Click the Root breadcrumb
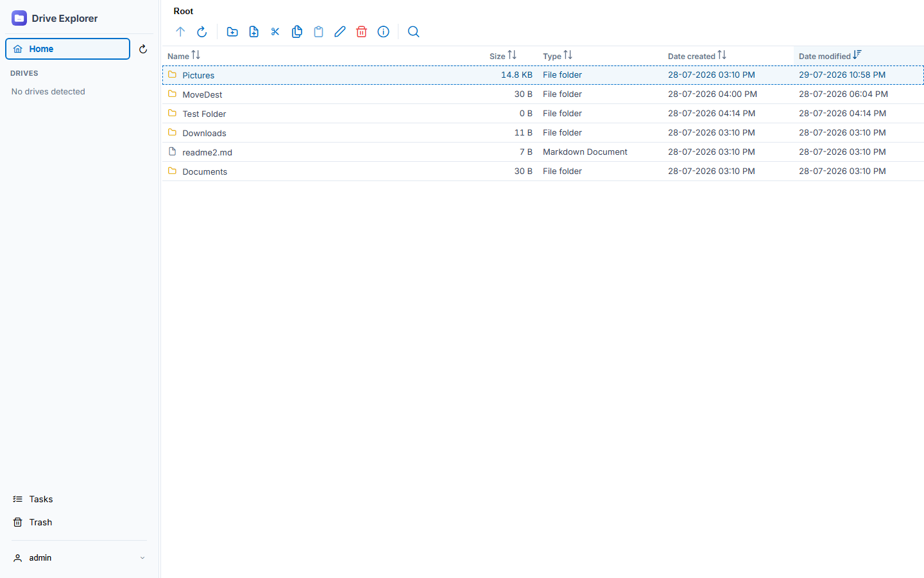 pos(184,11)
